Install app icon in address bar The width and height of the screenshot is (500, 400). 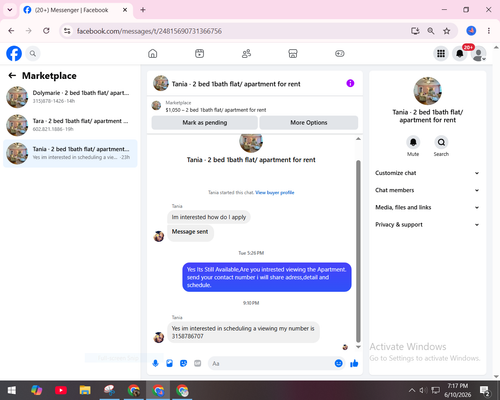point(415,31)
